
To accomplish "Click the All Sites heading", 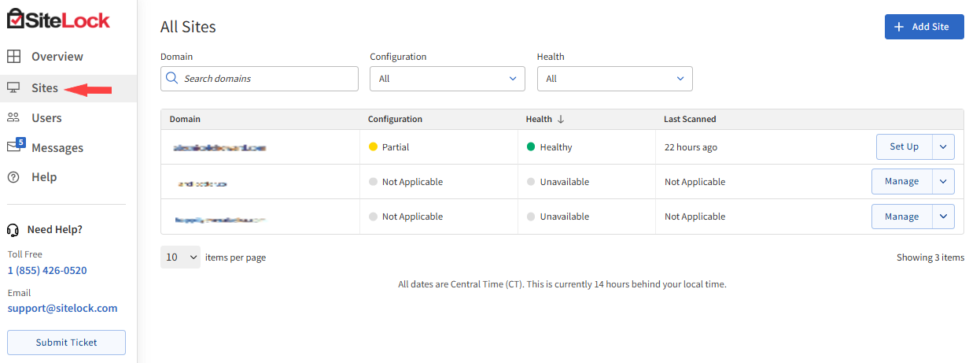I will tap(188, 27).
